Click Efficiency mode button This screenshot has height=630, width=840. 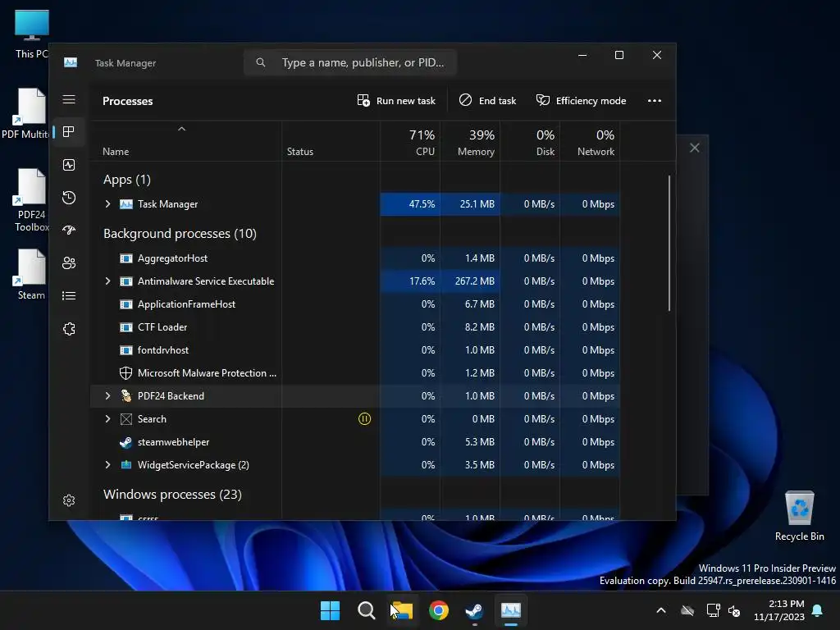tap(582, 101)
